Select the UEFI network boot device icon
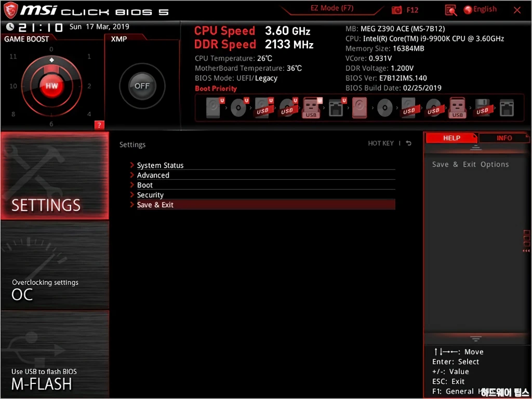Screen dimensions: 532x399 click(x=337, y=108)
